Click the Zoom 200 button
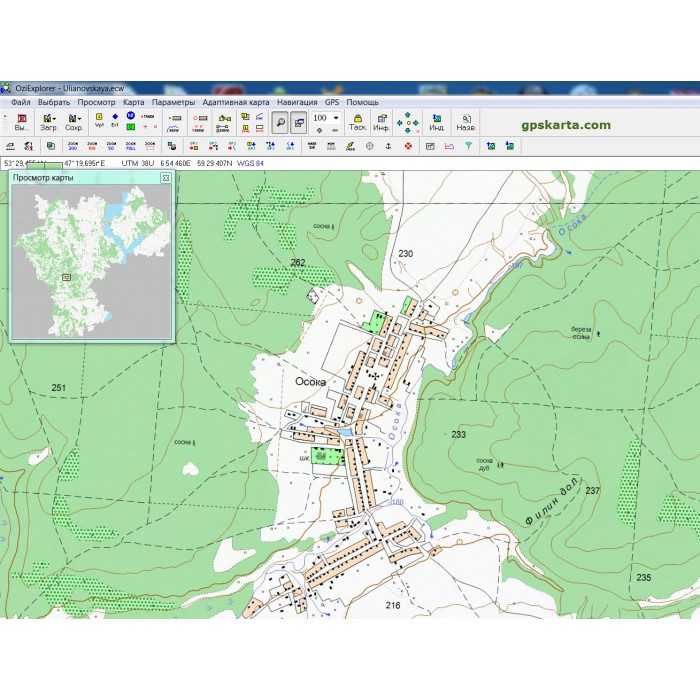 pyautogui.click(x=73, y=146)
